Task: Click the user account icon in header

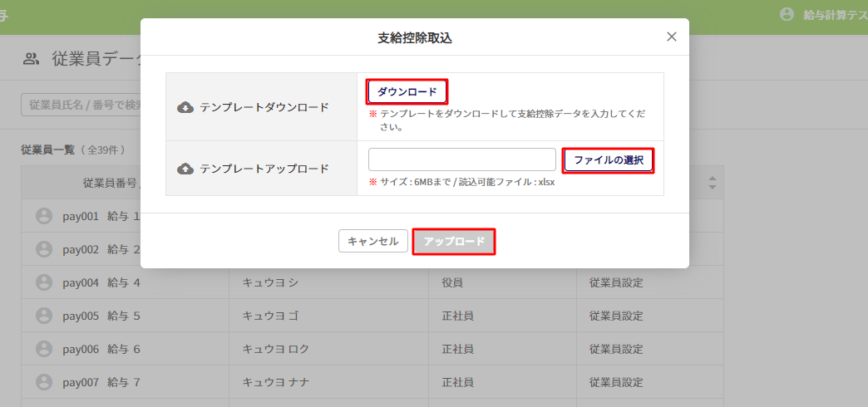Action: [x=787, y=15]
